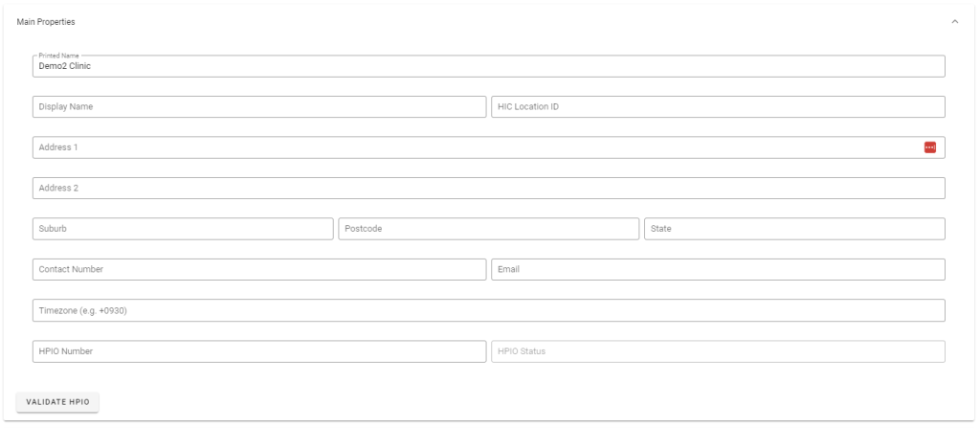Focus the Printed Name field containing Demo2 Clinic
This screenshot has height=428, width=980.
tap(488, 67)
